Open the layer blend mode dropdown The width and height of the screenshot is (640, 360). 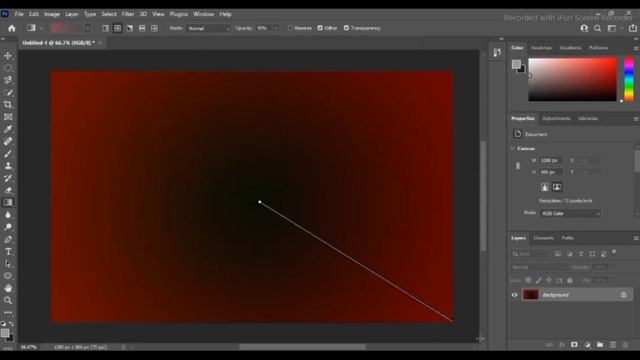point(539,267)
